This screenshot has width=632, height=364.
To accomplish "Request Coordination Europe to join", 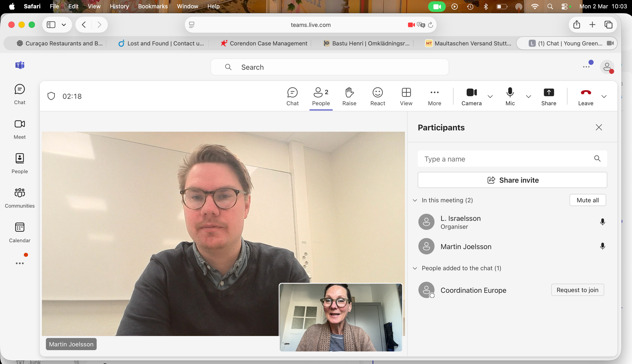I will (577, 290).
